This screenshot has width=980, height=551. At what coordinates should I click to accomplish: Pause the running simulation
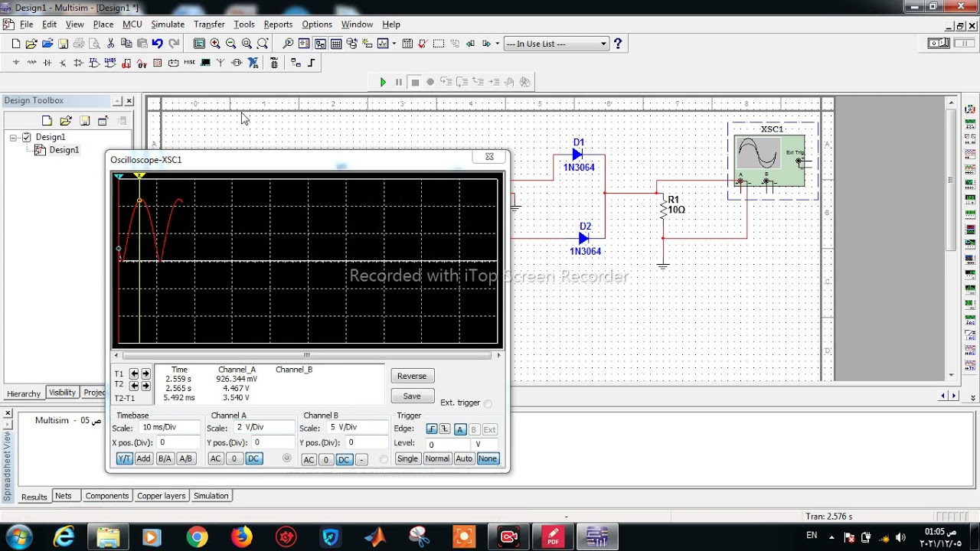[398, 82]
